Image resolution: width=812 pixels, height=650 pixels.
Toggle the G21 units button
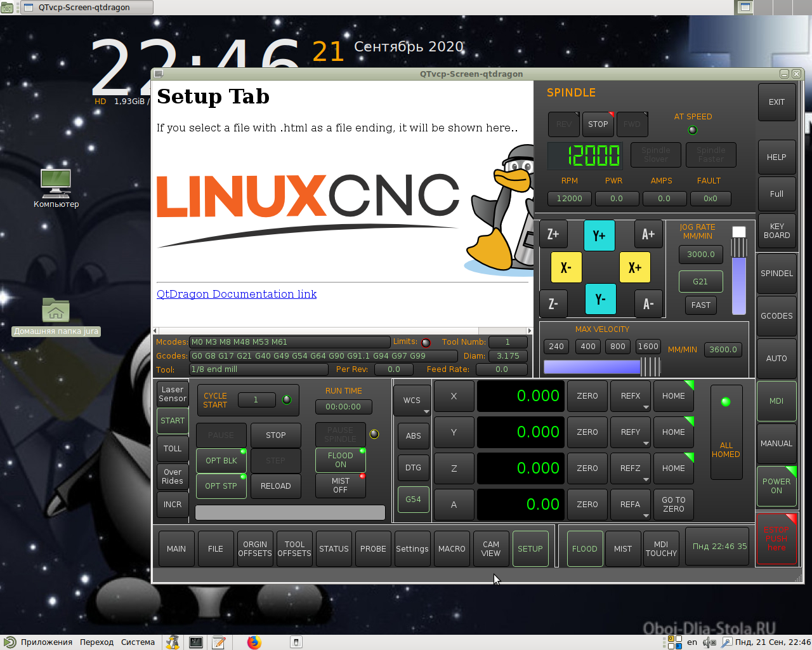coord(700,281)
